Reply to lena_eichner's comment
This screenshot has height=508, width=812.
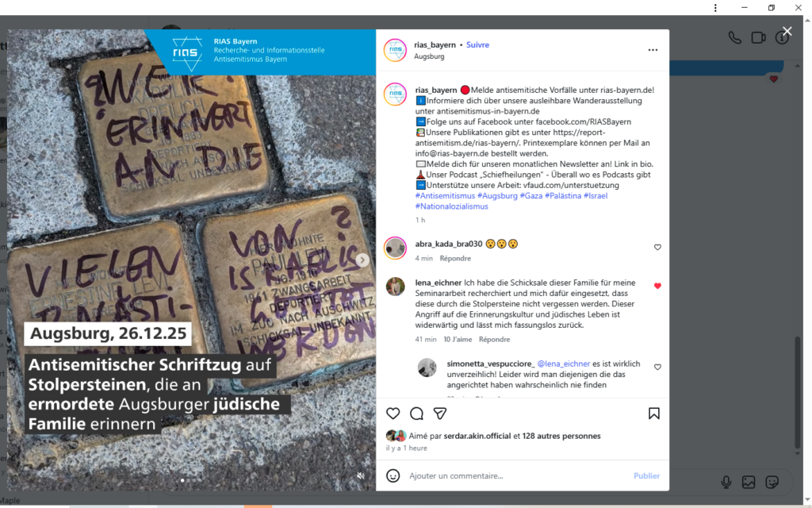[494, 339]
